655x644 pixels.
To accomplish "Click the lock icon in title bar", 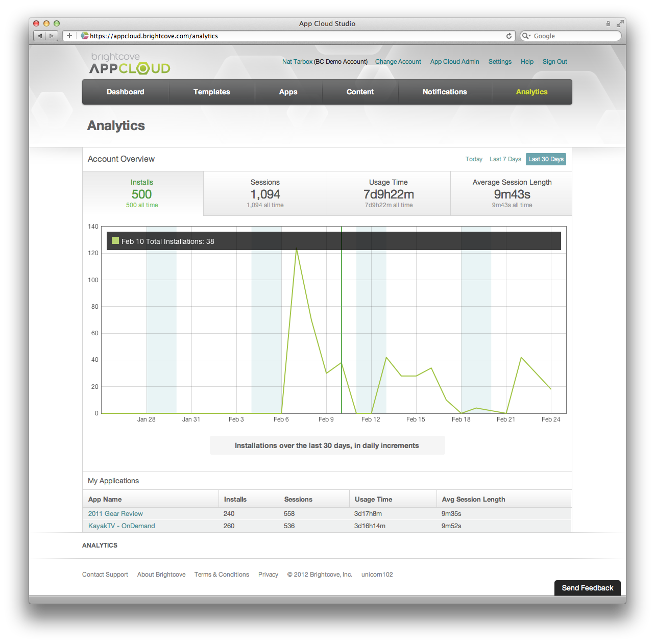I will click(x=608, y=23).
